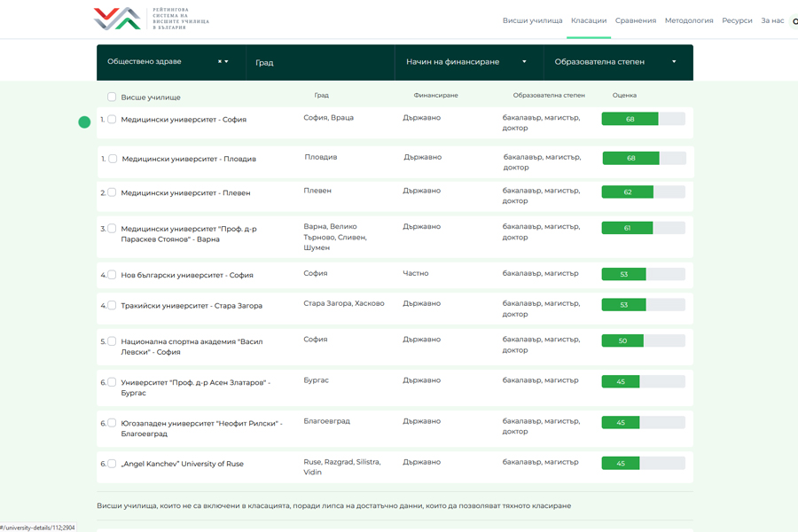Image resolution: width=798 pixels, height=532 pixels.
Task: Click the Ruse, Razgrad, Silistra, Vidin cell
Action: [342, 467]
